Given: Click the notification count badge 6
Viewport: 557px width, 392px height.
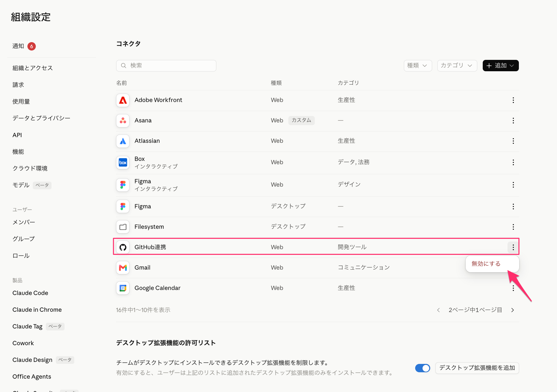Looking at the screenshot, I should coord(31,46).
